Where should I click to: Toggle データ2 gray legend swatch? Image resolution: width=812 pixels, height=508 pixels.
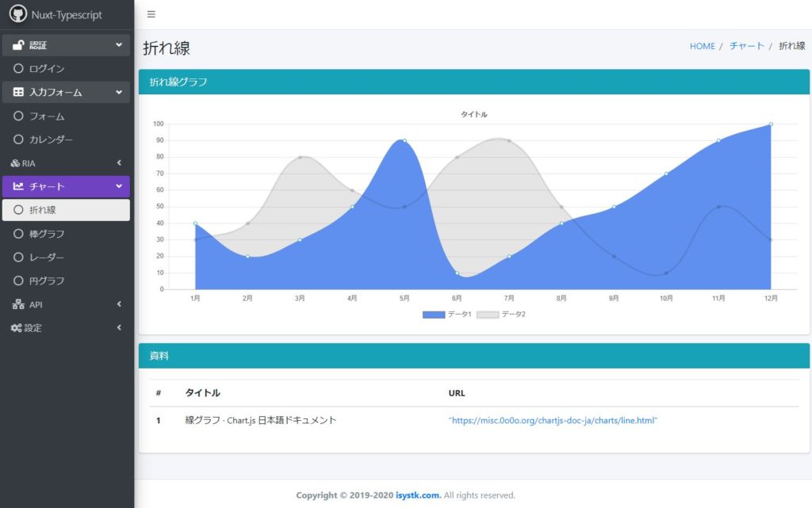click(488, 315)
